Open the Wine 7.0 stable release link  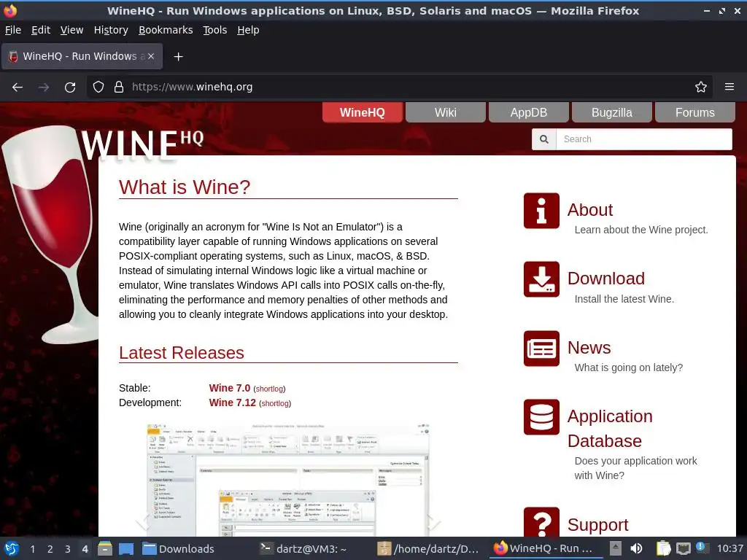coord(230,388)
